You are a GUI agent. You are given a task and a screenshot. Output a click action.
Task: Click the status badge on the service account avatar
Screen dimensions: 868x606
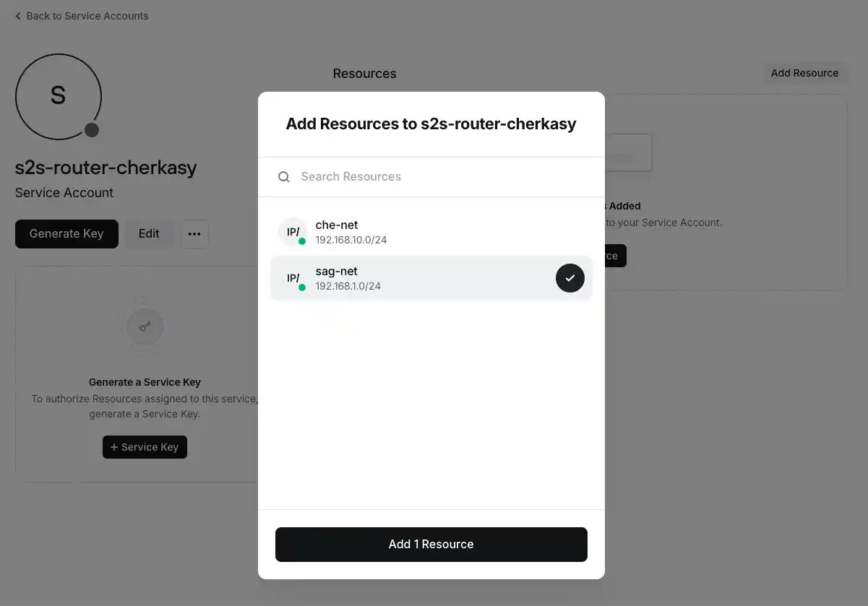tap(91, 130)
